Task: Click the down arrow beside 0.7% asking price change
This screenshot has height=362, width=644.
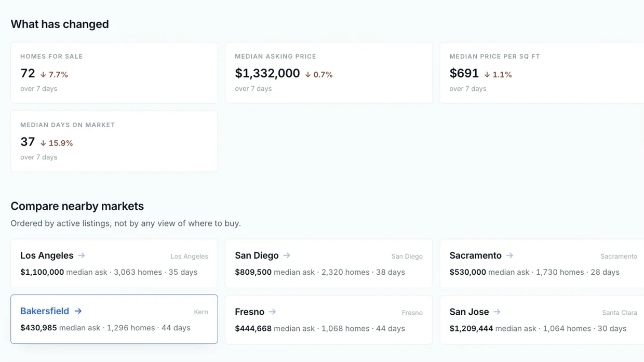Action: (308, 75)
